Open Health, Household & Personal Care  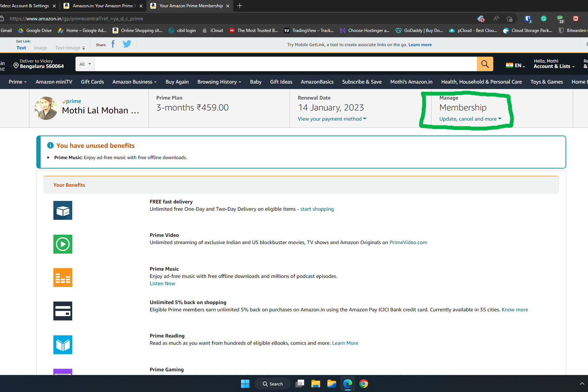click(x=482, y=82)
